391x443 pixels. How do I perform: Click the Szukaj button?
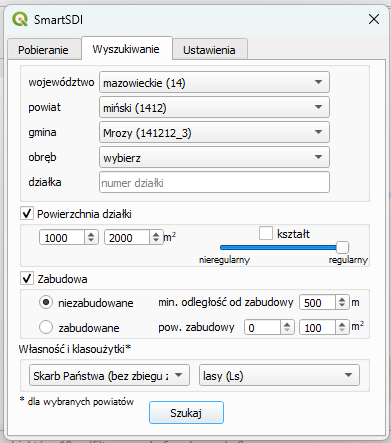pos(186,413)
